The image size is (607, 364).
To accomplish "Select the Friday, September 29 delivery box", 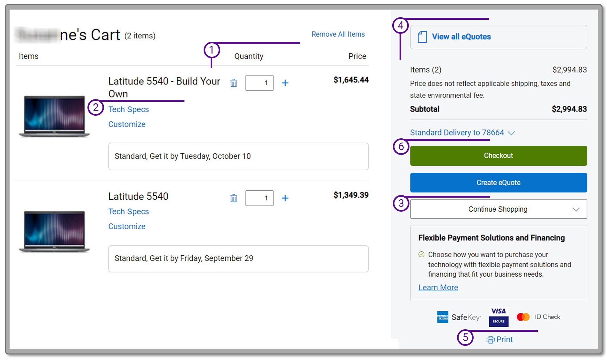I will point(238,258).
